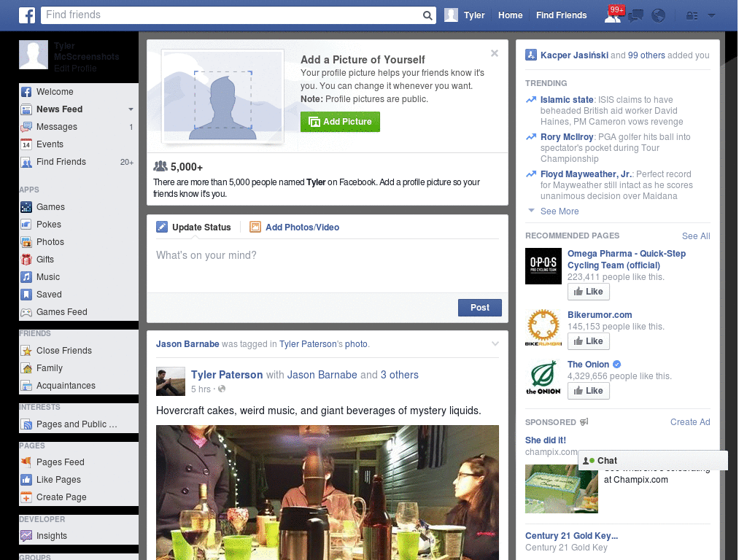The width and height of the screenshot is (747, 560).
Task: Click Tyler Paterson post avatar thumbnail
Action: [x=171, y=381]
